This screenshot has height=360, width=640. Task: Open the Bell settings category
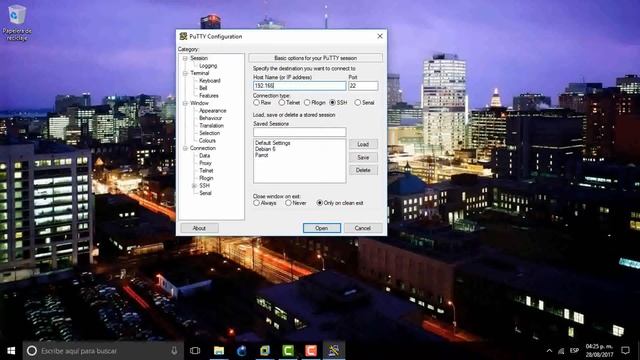[x=203, y=88]
